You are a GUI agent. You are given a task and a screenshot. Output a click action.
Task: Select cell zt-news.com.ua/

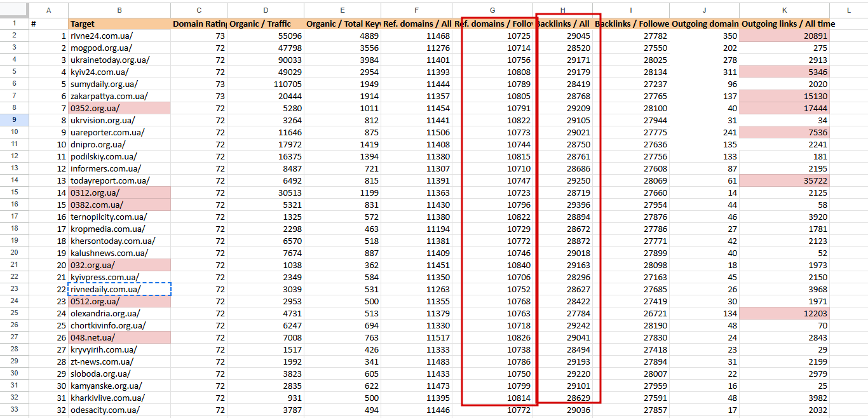tap(119, 361)
